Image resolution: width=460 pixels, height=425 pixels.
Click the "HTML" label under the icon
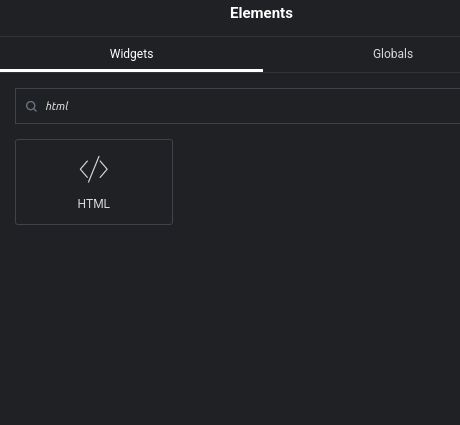click(94, 204)
